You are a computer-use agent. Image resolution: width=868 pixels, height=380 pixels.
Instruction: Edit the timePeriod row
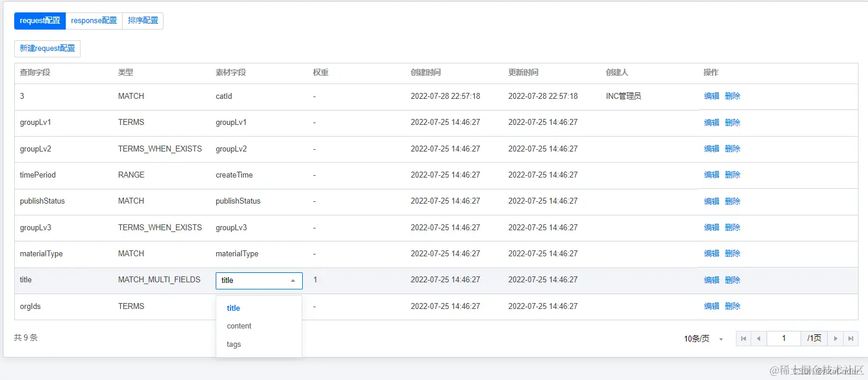pos(712,175)
